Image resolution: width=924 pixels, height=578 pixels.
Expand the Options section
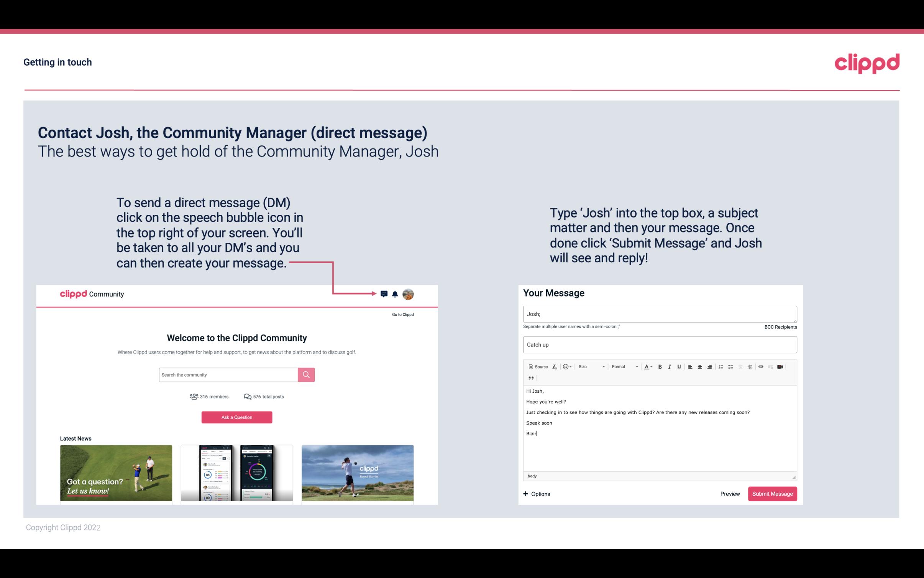[x=536, y=494]
